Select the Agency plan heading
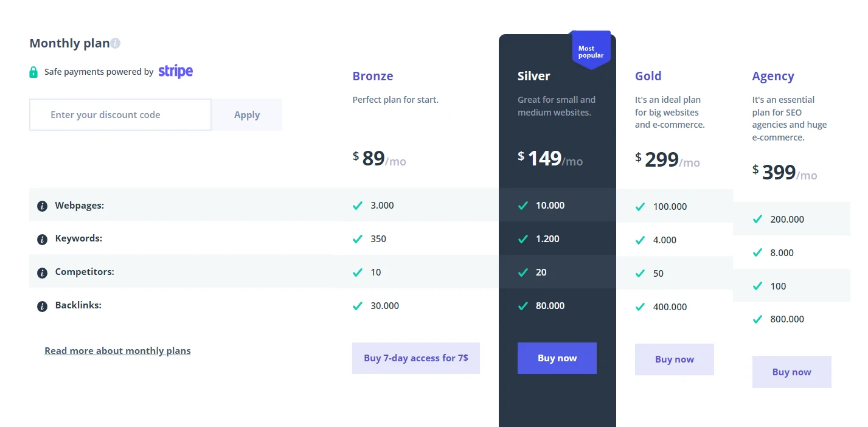This screenshot has width=868, height=427. pyautogui.click(x=773, y=76)
